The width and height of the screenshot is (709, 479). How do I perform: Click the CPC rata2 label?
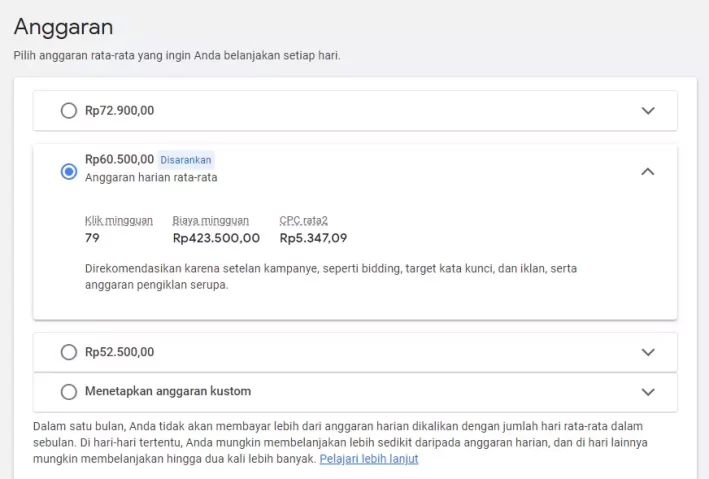tap(303, 221)
